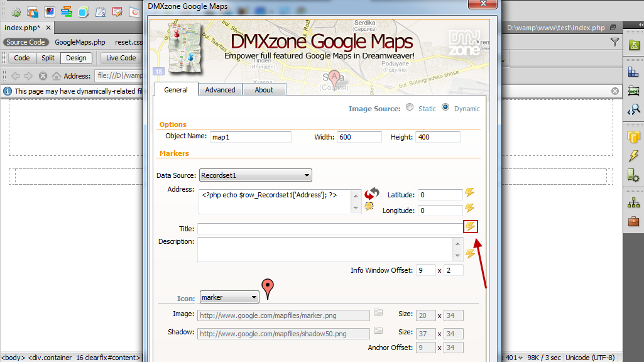Click the stacked orange-blue-green layers toolbar icon
The height and width of the screenshot is (362, 644).
pos(66,11)
